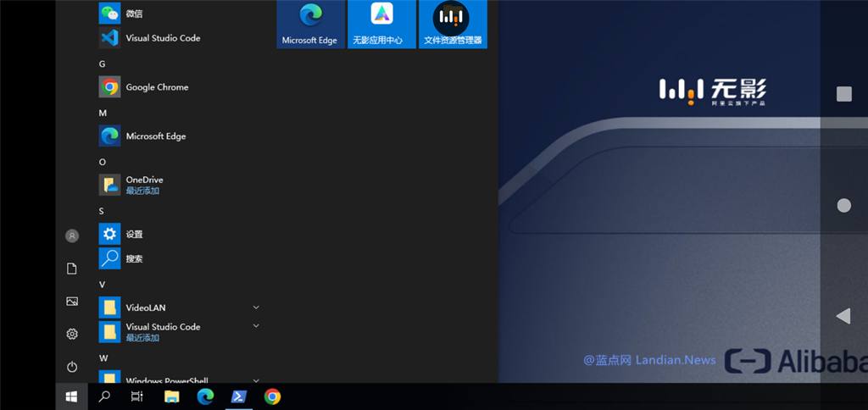
Task: Jump to letter S section header
Action: 102,211
